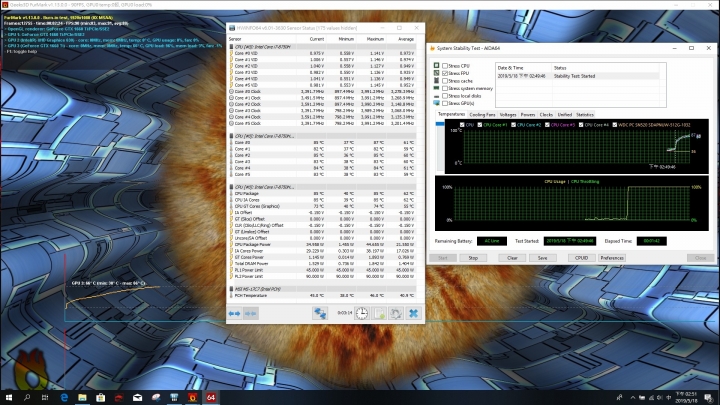Open HWiNFO sensor settings gear icon
The image size is (720, 405).
[395, 313]
